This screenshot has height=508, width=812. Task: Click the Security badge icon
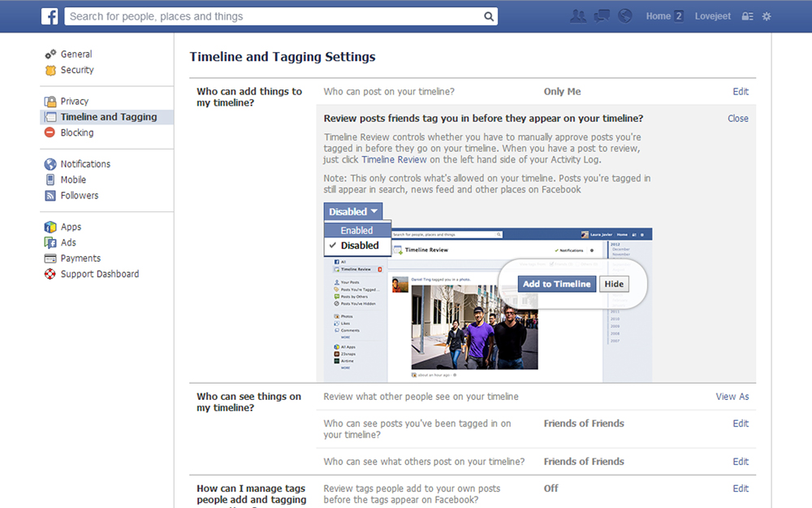[50, 70]
